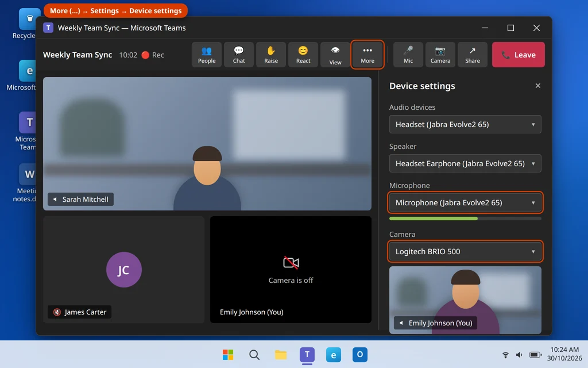Open the clock and date flyout
Screen dimensions: 588x368
point(564,354)
